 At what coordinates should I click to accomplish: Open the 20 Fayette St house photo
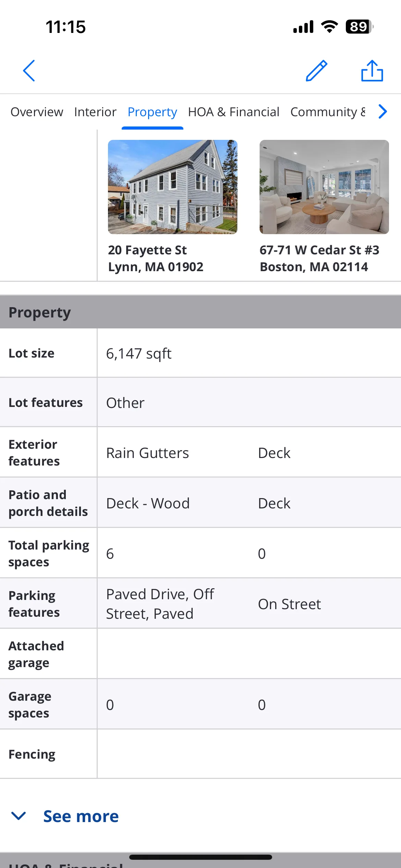173,187
